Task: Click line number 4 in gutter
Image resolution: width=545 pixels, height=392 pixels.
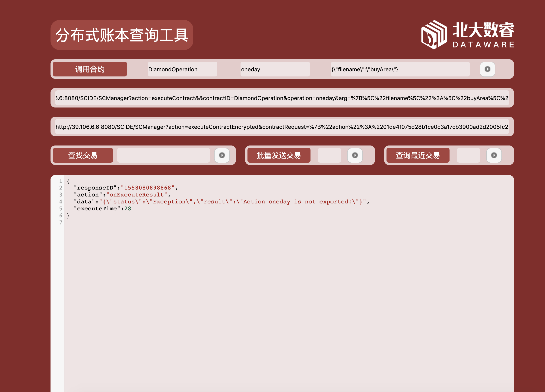Action: [x=60, y=202]
